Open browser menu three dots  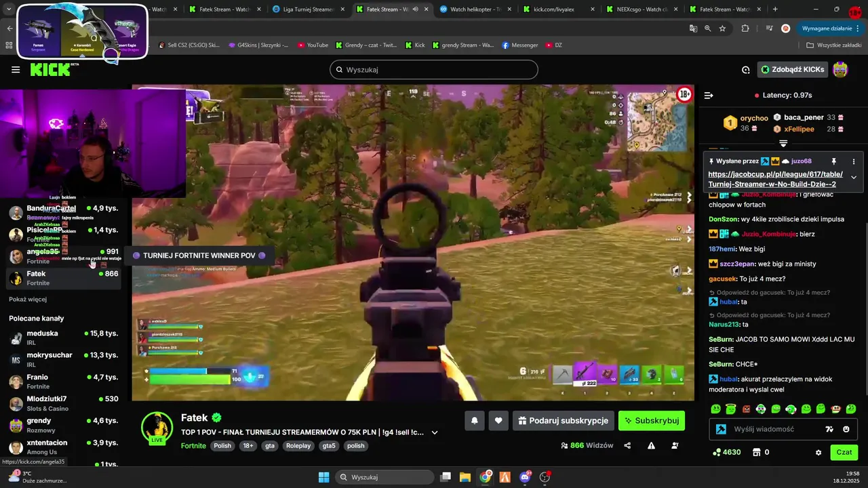pyautogui.click(x=858, y=28)
